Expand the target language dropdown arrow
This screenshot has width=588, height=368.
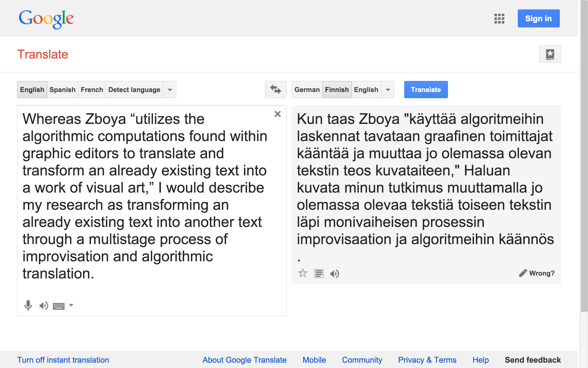388,90
